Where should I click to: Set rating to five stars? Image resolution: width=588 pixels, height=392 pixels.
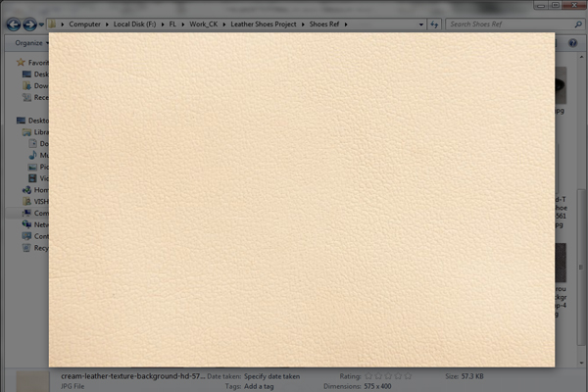(408, 376)
